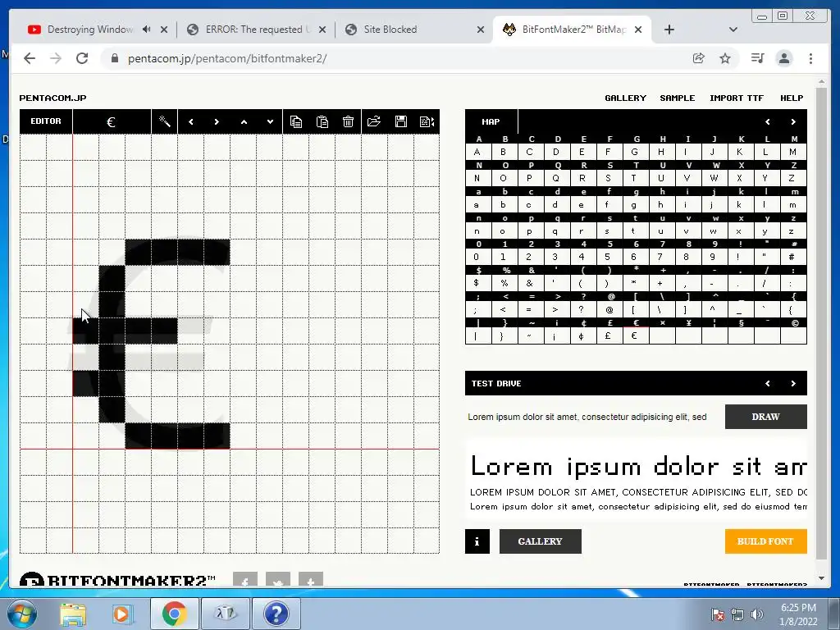Viewport: 840px width, 630px height.
Task: Close the Site Blocked tab
Action: (x=481, y=30)
